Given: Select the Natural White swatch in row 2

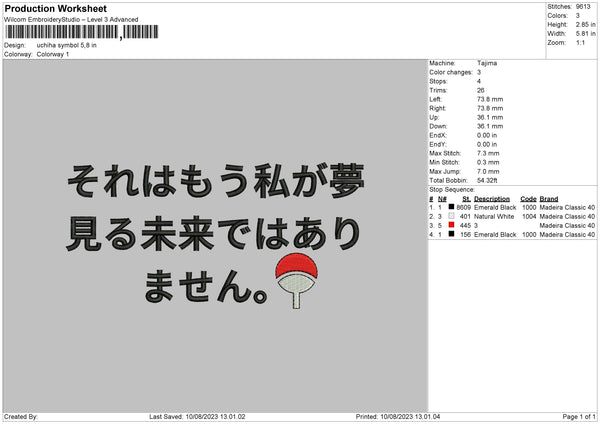Looking at the screenshot, I should 452,216.
